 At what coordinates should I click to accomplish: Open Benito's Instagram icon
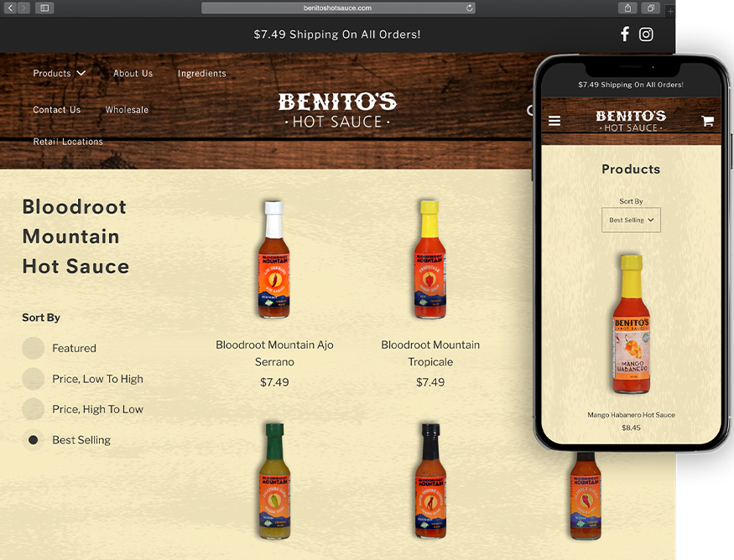pos(646,34)
